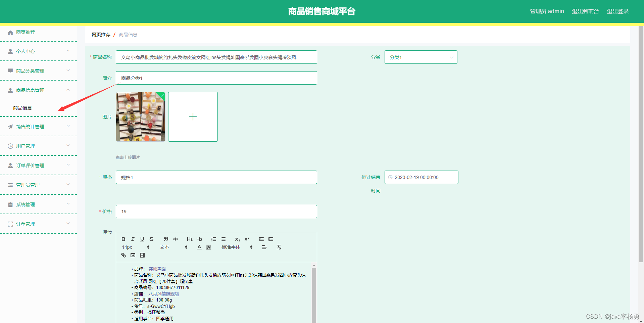644x323 pixels.
Task: Insert a blockquote in the editor
Action: [x=166, y=239]
